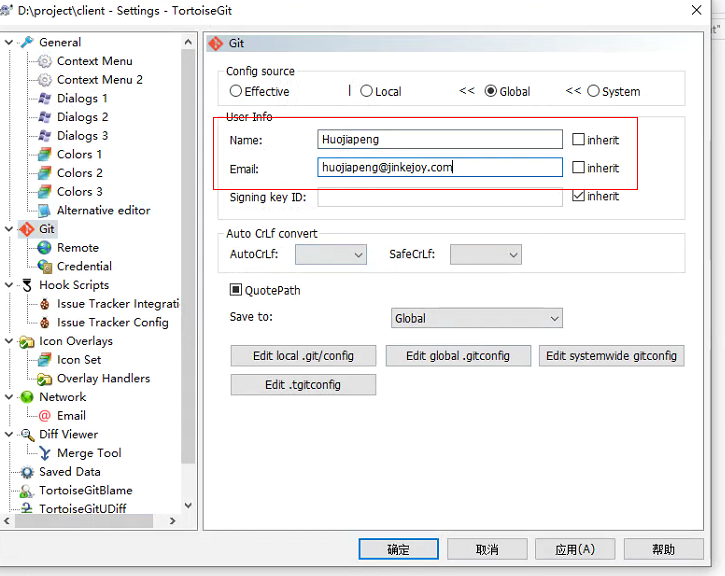The height and width of the screenshot is (576, 725).
Task: Open the Credential settings page
Action: pos(84,266)
